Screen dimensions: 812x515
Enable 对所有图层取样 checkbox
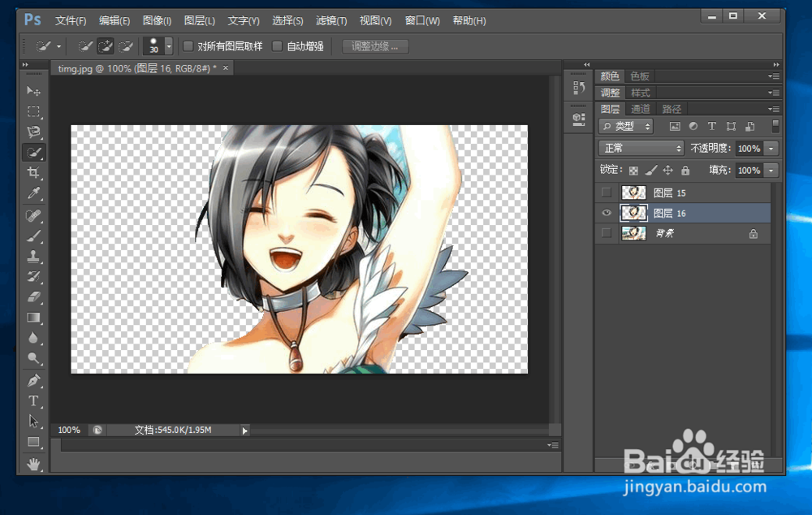click(188, 46)
